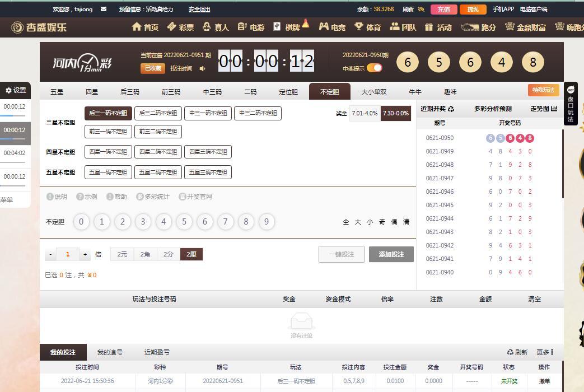Image resolution: width=584 pixels, height=392 pixels.
Task: Switch to the 五星 tab
Action: [x=57, y=92]
